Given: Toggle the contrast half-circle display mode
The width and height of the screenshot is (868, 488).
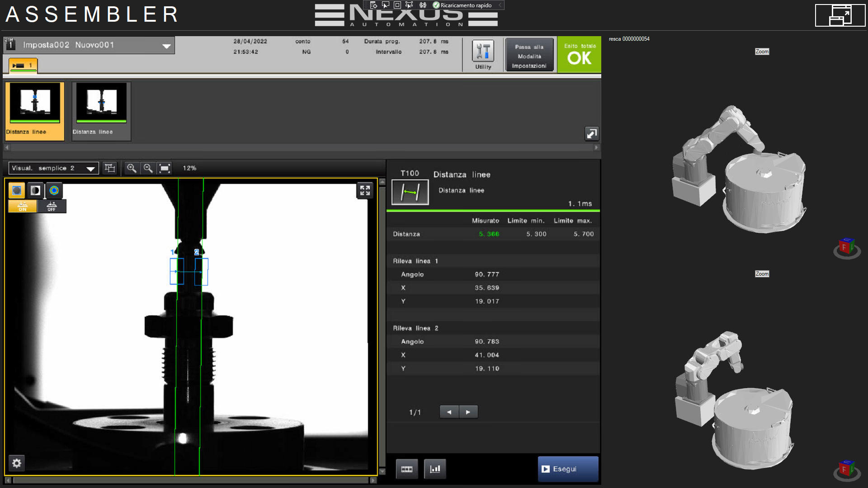Looking at the screenshot, I should click(x=35, y=190).
